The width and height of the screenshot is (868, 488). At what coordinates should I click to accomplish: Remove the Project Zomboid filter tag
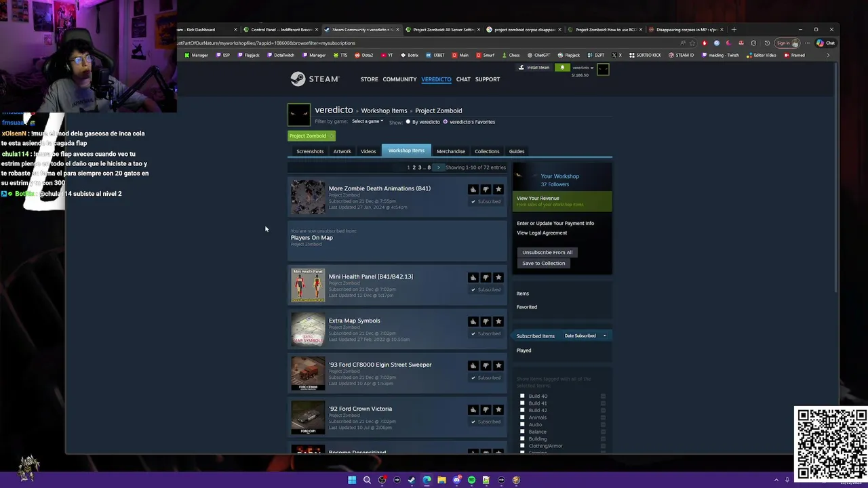[331, 136]
